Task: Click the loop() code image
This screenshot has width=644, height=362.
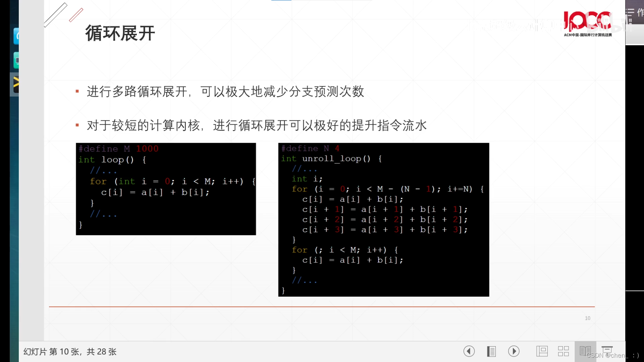Action: point(166,189)
